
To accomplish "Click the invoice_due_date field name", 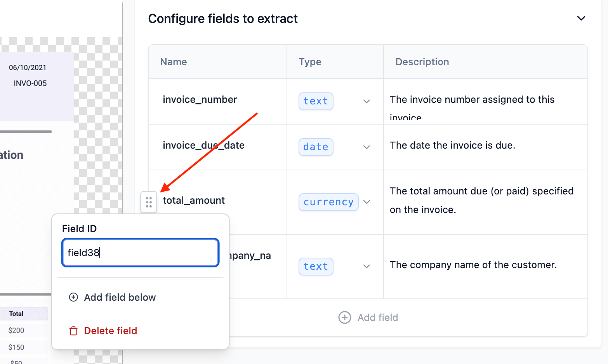I will [203, 146].
